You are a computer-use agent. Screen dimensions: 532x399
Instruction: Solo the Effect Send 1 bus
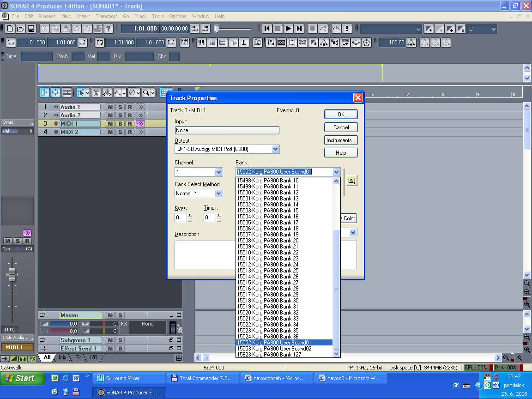pyautogui.click(x=120, y=349)
